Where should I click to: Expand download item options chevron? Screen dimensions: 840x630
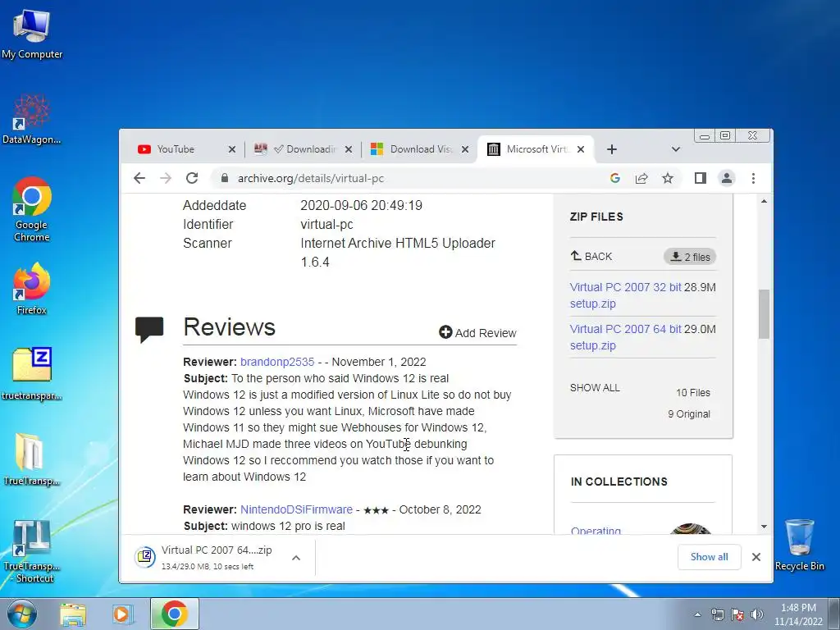pyautogui.click(x=295, y=558)
